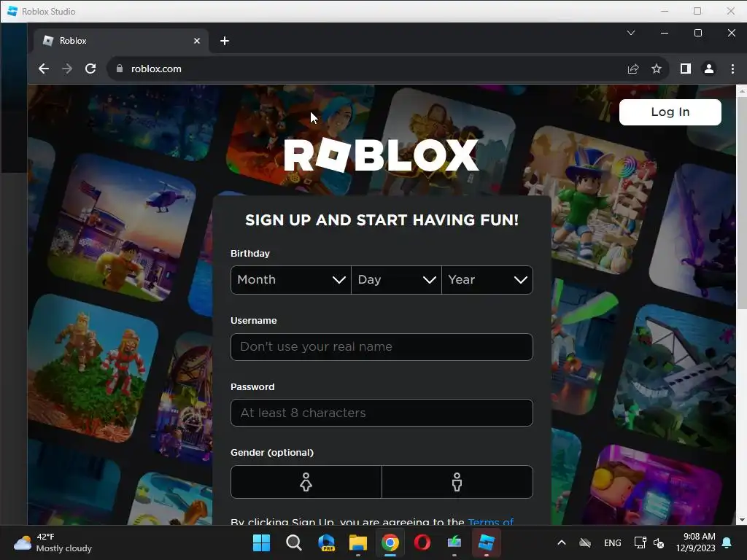
Task: Open the network status tray icon
Action: point(640,542)
